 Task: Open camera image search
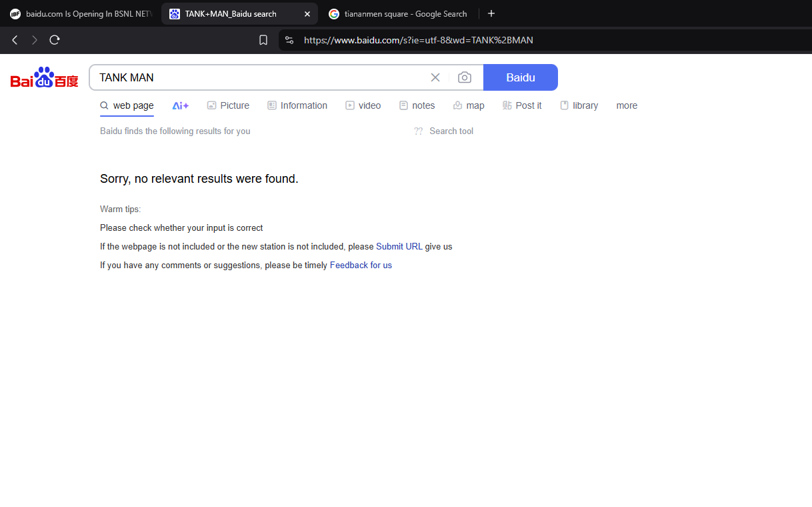click(x=465, y=77)
